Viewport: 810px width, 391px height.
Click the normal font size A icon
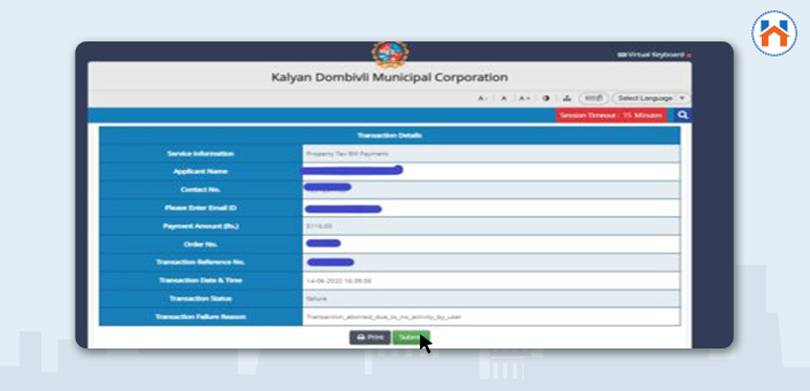(503, 98)
